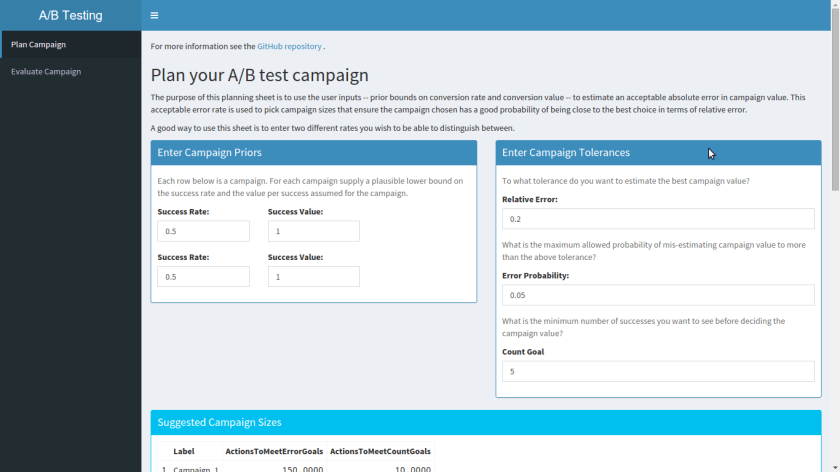Toggle the sidebar hamburger menu icon
This screenshot has height=472, width=840.
pyautogui.click(x=154, y=16)
